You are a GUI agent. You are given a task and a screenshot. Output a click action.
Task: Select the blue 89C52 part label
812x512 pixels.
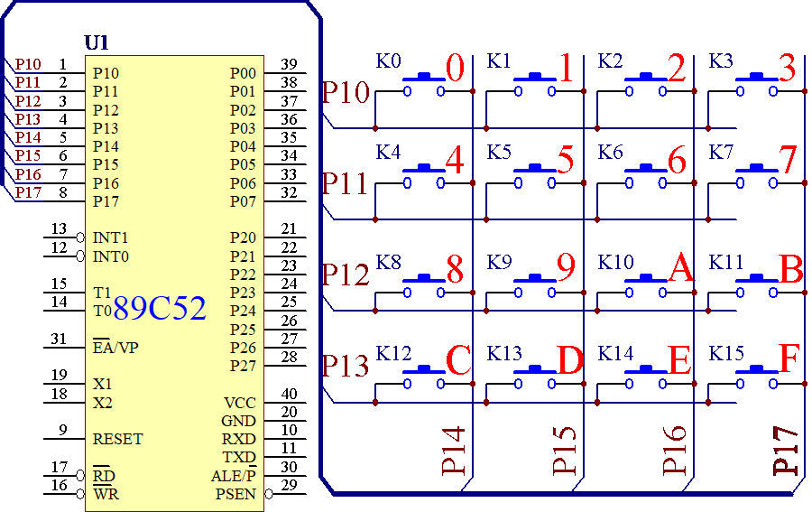click(x=160, y=308)
